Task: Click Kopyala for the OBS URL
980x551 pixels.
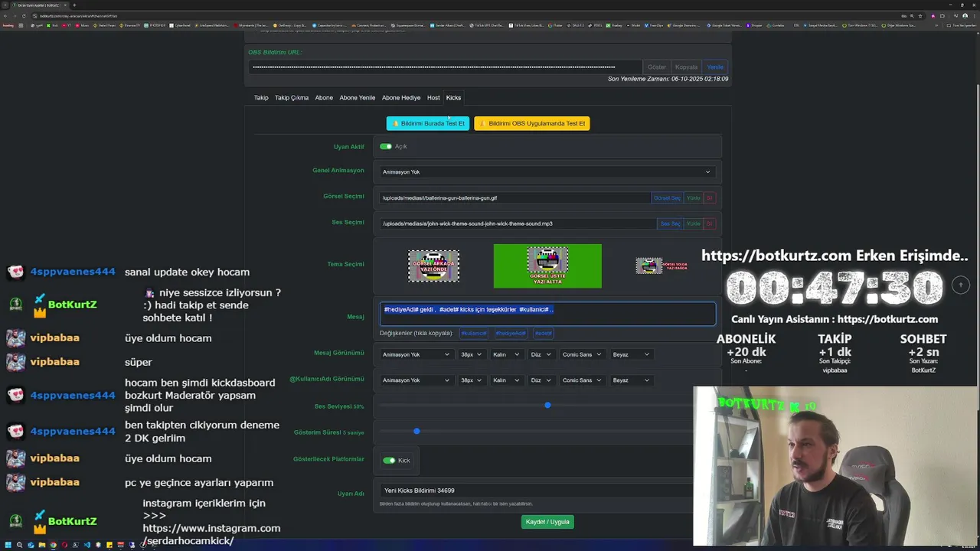Action: (x=686, y=67)
